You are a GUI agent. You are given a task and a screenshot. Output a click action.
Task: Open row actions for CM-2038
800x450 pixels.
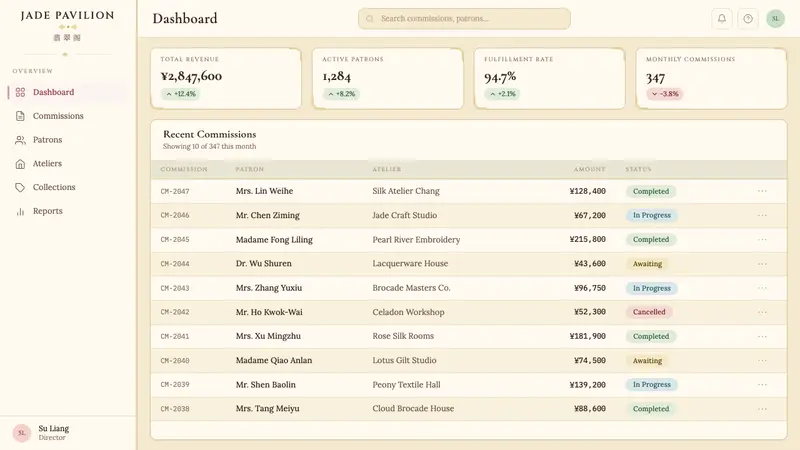pos(762,409)
